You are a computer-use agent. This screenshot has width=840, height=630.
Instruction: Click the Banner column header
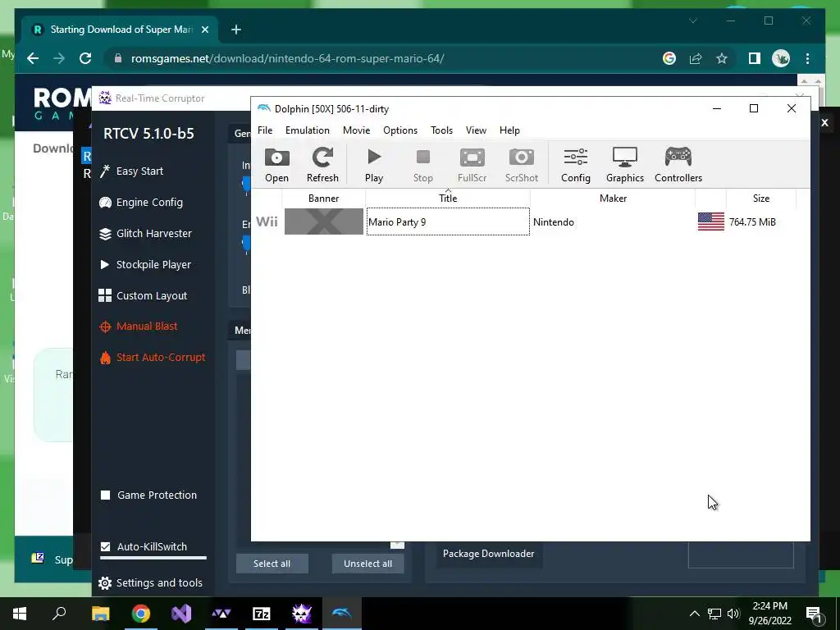(x=323, y=199)
